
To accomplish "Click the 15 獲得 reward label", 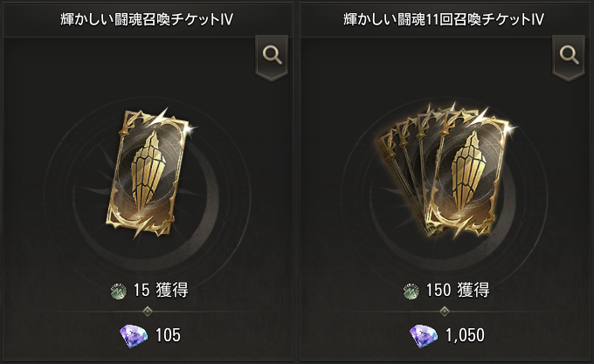I will click(x=161, y=291).
